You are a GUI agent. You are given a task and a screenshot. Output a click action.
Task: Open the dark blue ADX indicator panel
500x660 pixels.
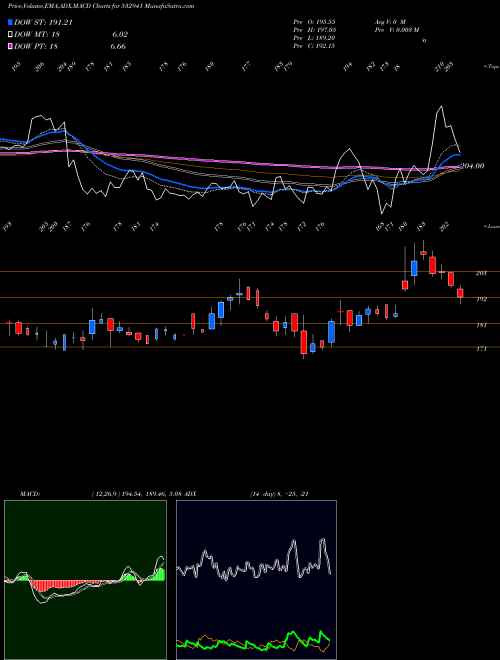tap(256, 580)
